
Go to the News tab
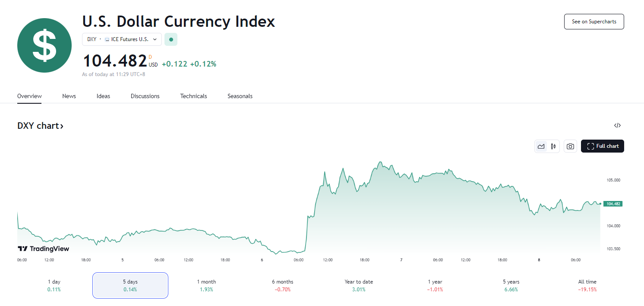coord(69,96)
